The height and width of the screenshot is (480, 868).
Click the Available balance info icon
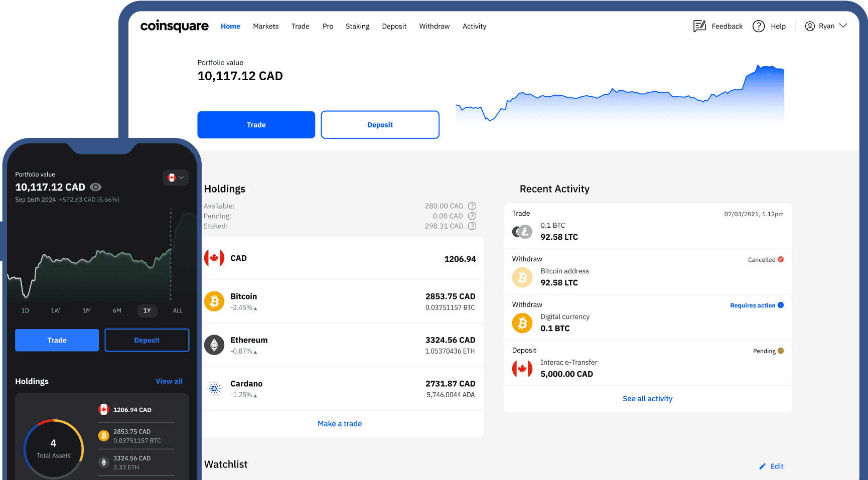[472, 206]
